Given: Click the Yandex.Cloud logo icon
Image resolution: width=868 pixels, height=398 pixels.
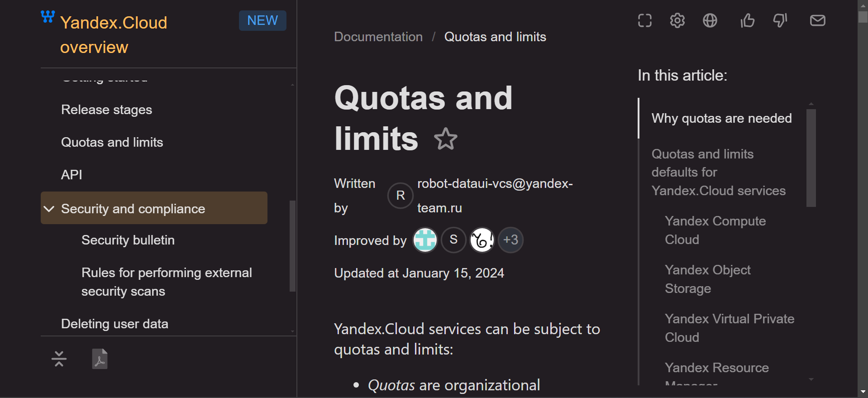Looking at the screenshot, I should (x=48, y=17).
